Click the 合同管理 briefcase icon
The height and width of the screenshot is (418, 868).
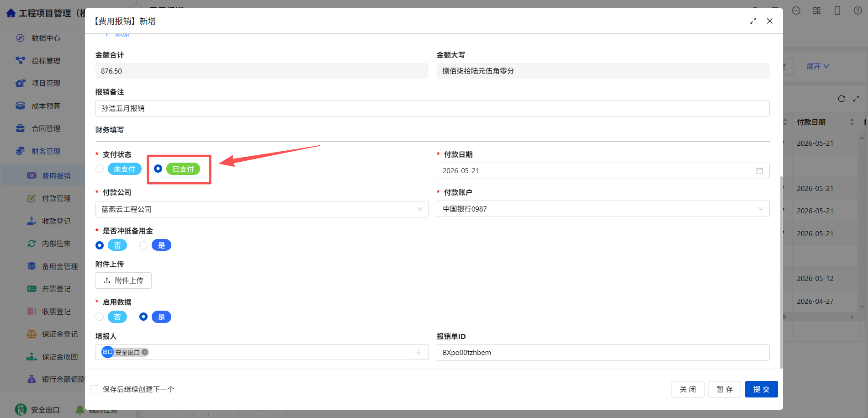tap(20, 128)
